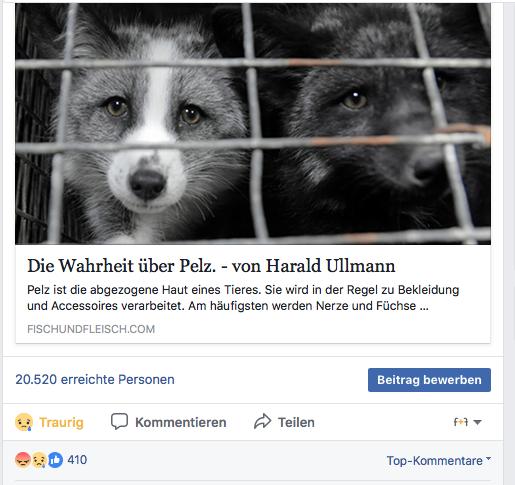Select the Teilen text label
Screen dimensions: 515x485
296,422
